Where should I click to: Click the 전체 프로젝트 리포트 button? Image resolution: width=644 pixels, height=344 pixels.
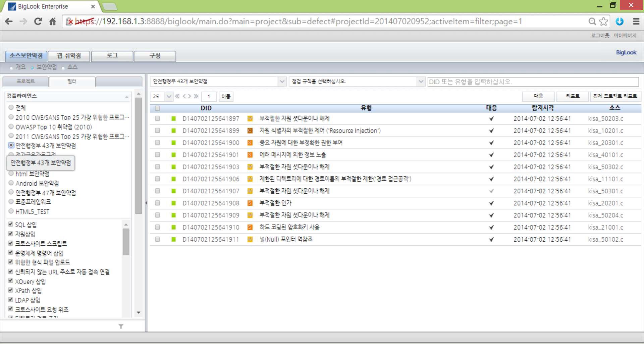point(615,96)
